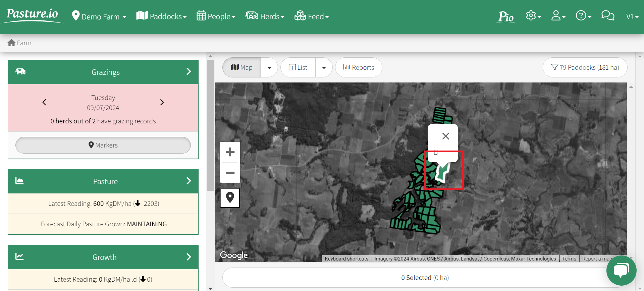Open the live chat support bubble

click(x=621, y=270)
